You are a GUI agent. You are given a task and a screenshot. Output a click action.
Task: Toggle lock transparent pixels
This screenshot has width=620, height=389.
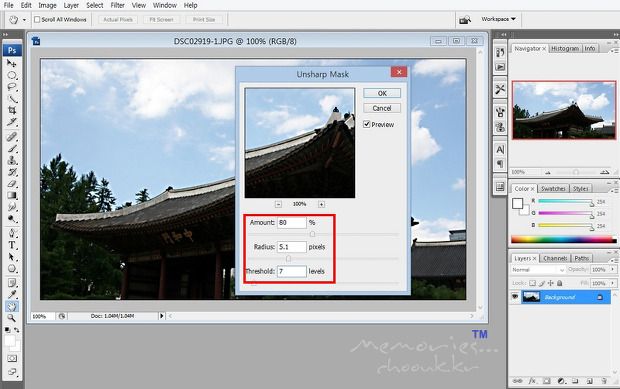pyautogui.click(x=533, y=283)
